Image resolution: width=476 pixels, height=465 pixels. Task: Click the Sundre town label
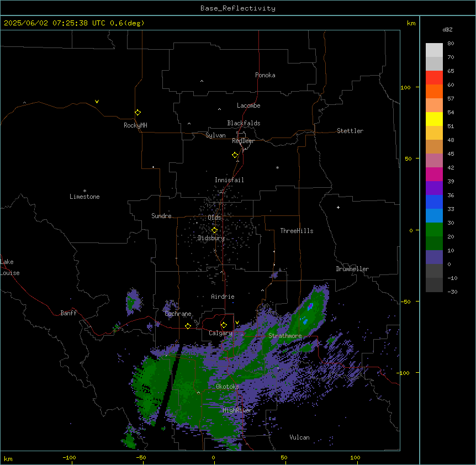pos(161,216)
